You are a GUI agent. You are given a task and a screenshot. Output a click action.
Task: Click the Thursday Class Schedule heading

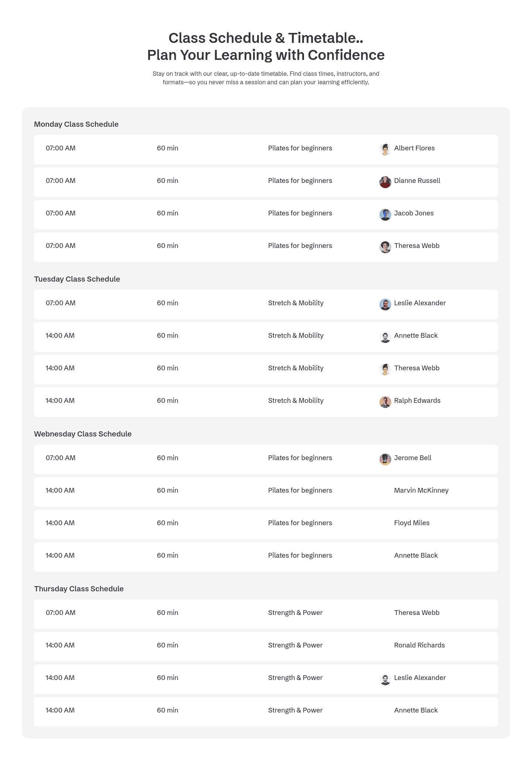[79, 589]
